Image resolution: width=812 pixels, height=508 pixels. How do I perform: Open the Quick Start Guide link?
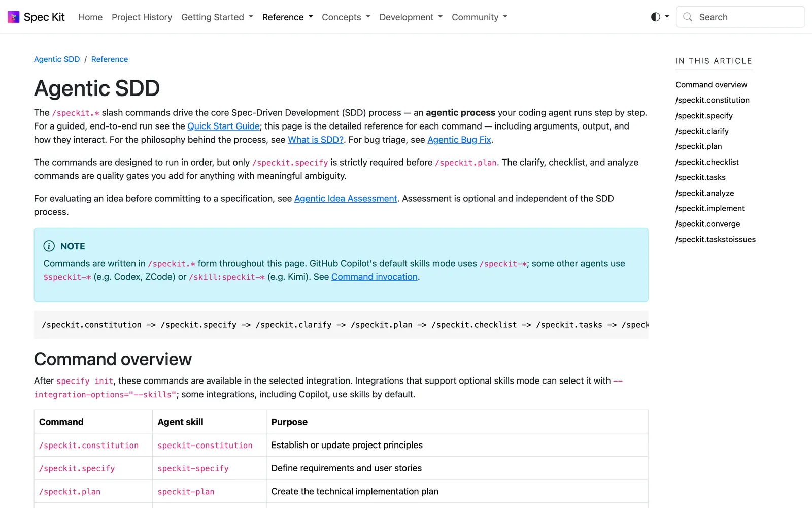pyautogui.click(x=224, y=126)
